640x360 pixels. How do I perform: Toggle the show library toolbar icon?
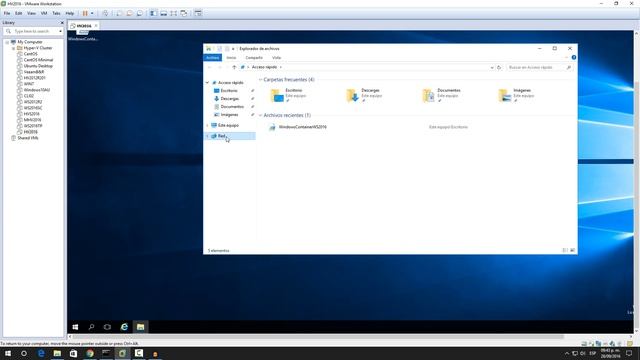[x=153, y=13]
